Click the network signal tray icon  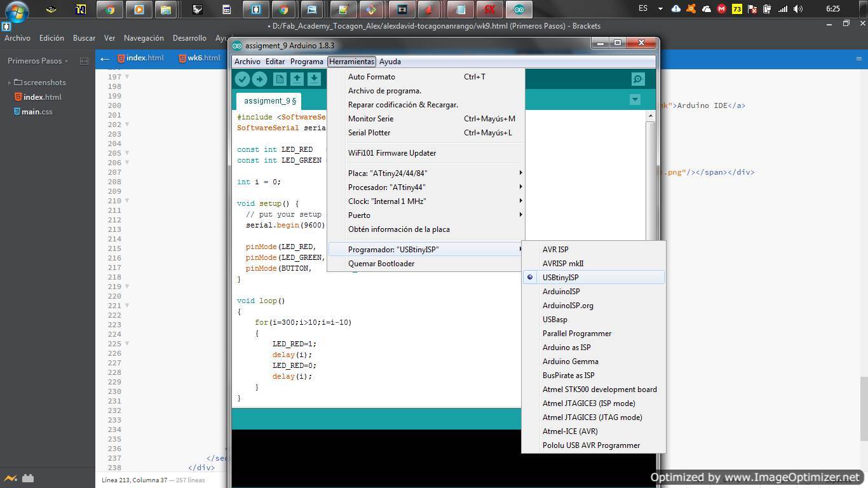coord(783,9)
